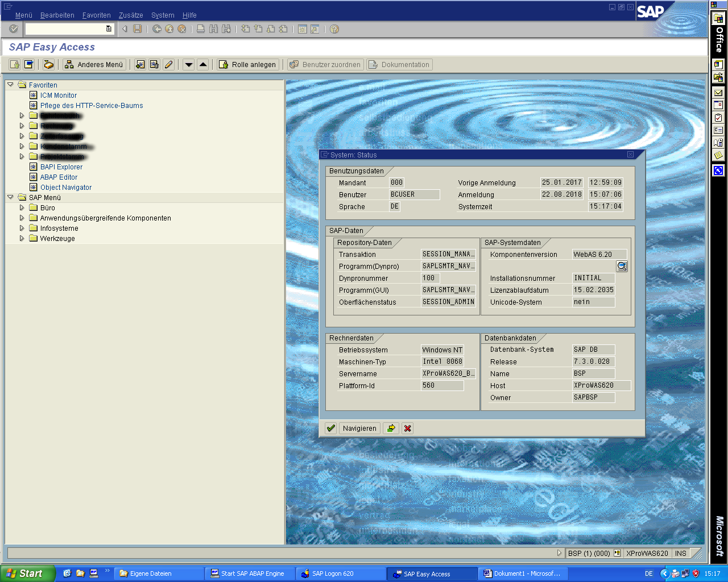Image resolution: width=728 pixels, height=582 pixels.
Task: Collapse the Favoriten folder
Action: tap(10, 85)
